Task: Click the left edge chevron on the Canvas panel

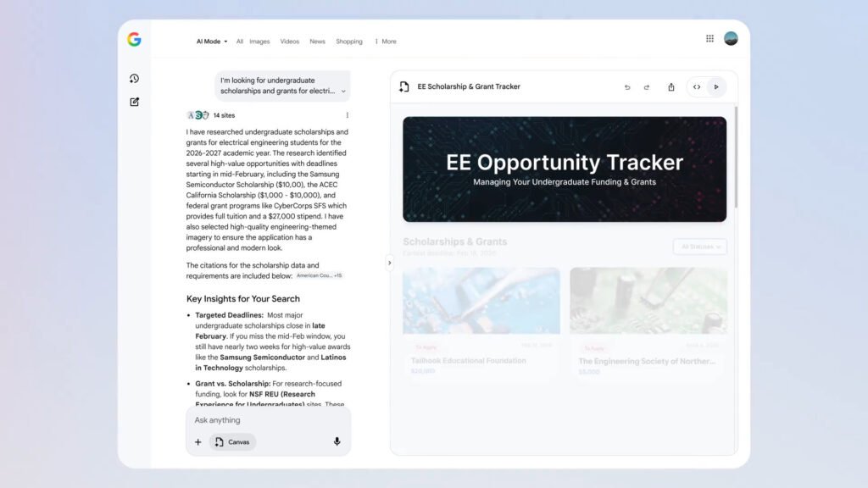Action: (389, 263)
